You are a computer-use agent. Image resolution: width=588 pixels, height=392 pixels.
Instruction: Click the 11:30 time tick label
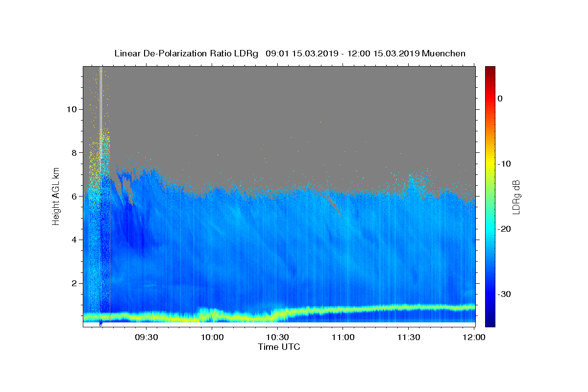[408, 338]
